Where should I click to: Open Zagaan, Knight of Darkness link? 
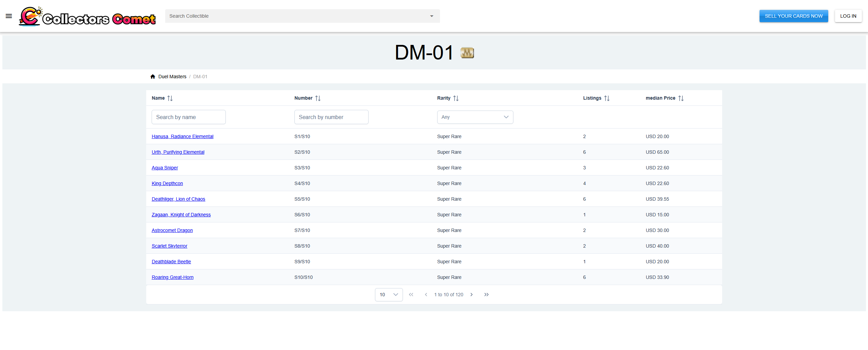tap(181, 215)
